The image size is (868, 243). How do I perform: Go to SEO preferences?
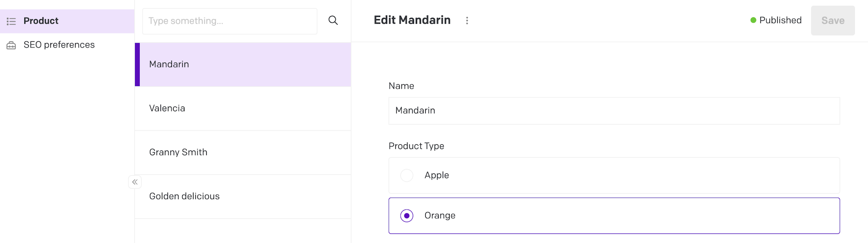coord(59,45)
